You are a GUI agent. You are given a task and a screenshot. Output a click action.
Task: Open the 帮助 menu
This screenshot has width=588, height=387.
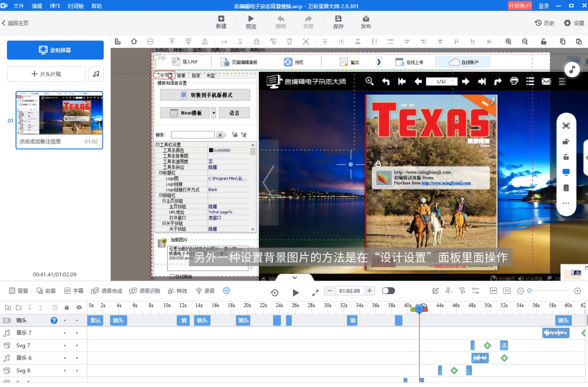tap(96, 6)
